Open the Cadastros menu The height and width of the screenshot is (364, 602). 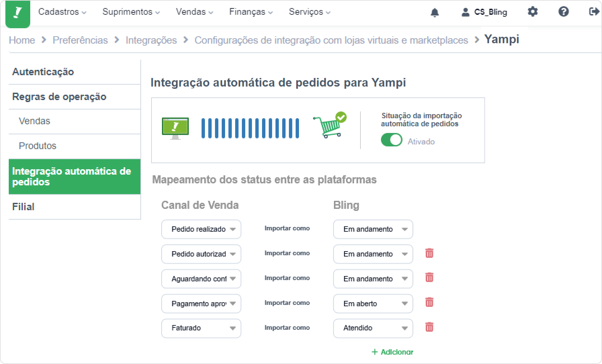62,12
